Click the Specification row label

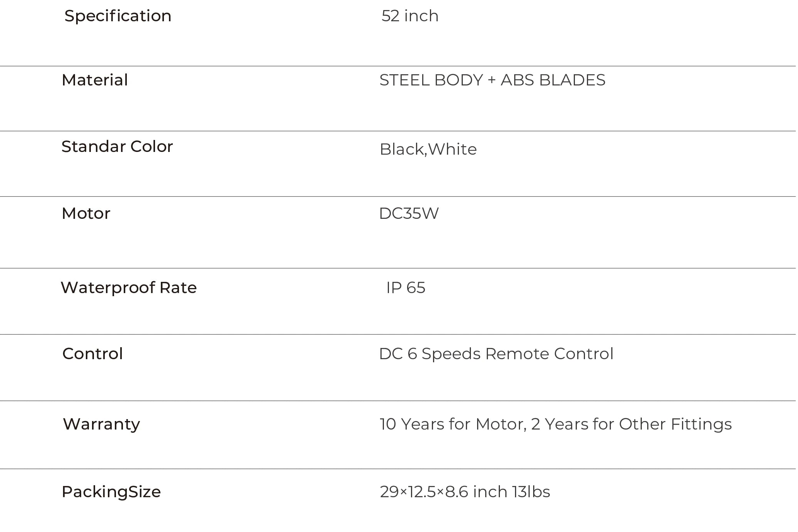click(x=118, y=16)
